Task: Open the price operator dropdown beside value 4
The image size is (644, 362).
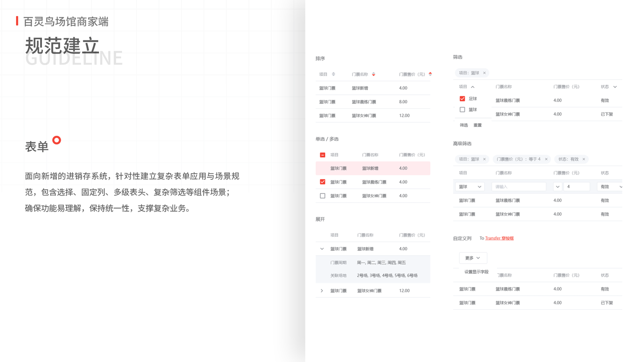Action: point(557,187)
